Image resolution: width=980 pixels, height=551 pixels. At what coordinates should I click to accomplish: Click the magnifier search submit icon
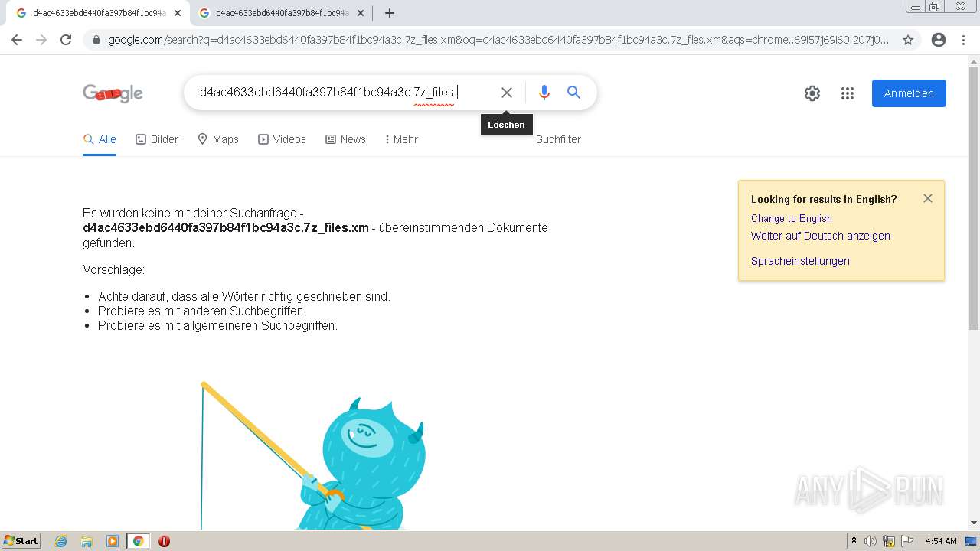[573, 93]
